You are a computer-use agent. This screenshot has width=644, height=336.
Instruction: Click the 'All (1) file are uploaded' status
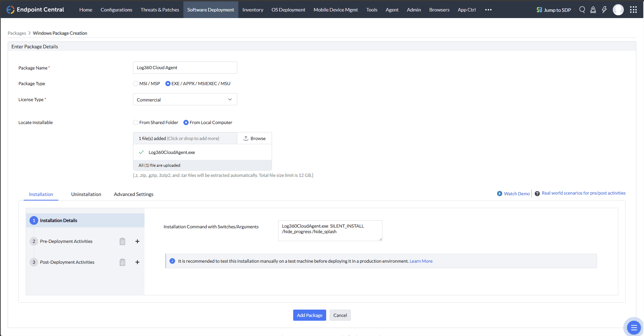point(159,165)
